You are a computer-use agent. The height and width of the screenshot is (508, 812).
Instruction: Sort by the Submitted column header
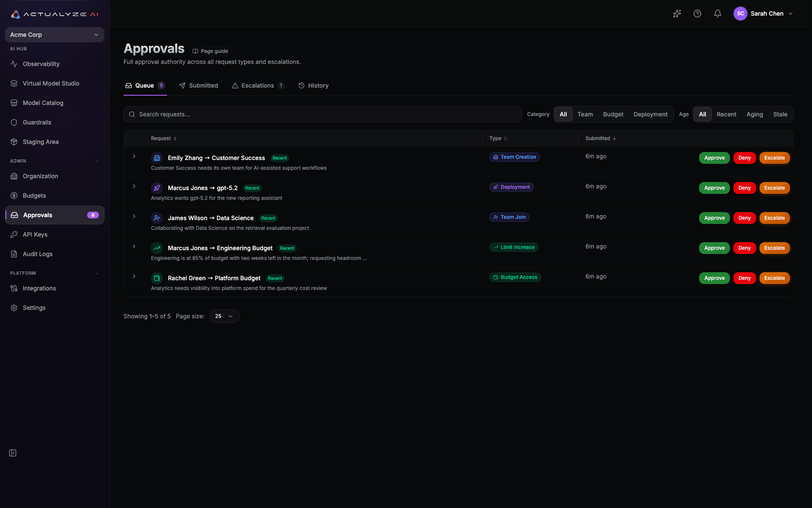601,138
